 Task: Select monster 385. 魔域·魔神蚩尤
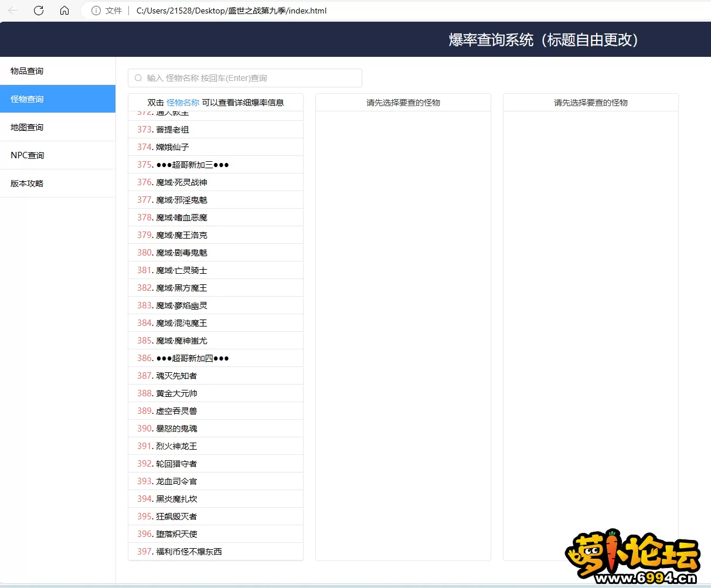click(x=216, y=341)
